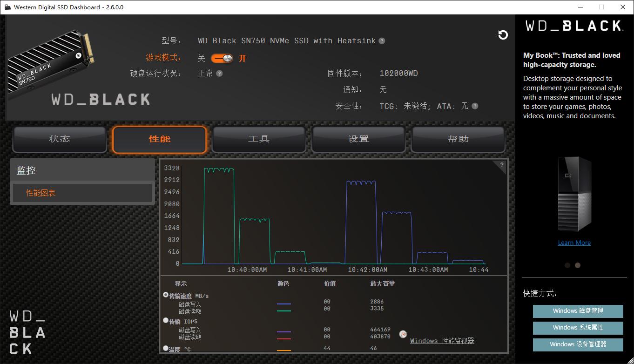Click the My Book drive product image
The height and width of the screenshot is (364, 634).
click(x=574, y=194)
